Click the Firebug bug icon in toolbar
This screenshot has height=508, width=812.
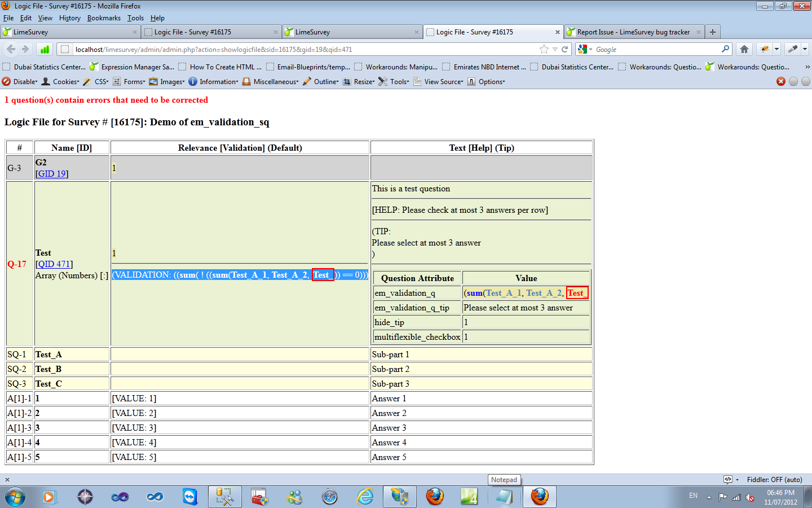tap(765, 49)
